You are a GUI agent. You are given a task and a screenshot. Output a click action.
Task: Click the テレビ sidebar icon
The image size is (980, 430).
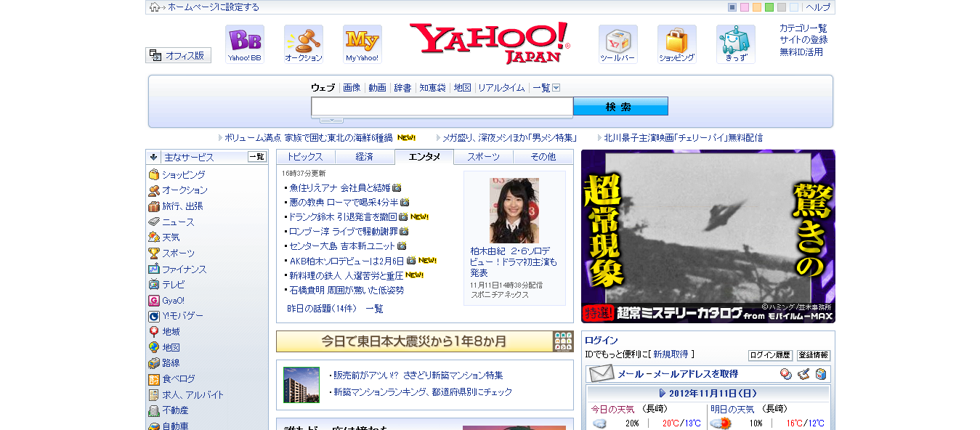pos(154,285)
